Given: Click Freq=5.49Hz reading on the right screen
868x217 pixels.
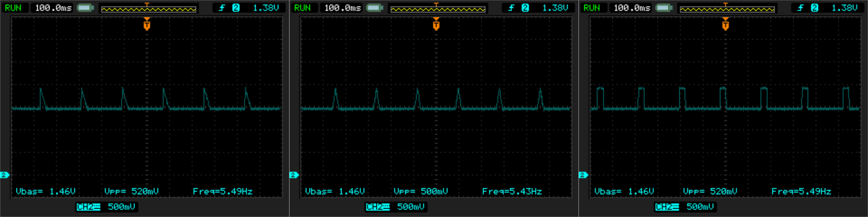Looking at the screenshot, I should point(802,191).
